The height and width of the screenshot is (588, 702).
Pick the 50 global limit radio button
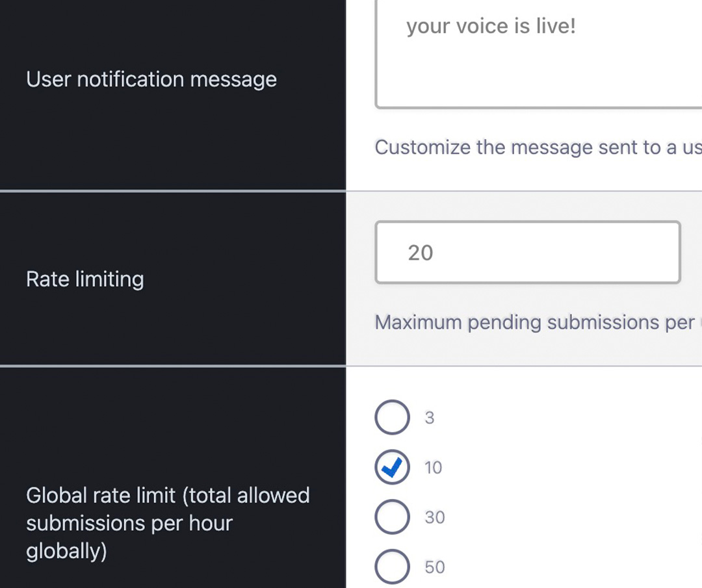click(392, 567)
